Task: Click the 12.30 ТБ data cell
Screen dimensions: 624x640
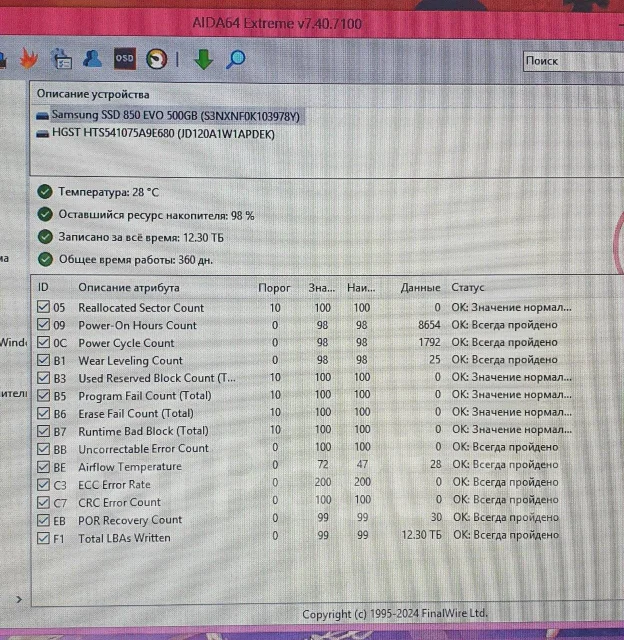Action: tap(422, 535)
